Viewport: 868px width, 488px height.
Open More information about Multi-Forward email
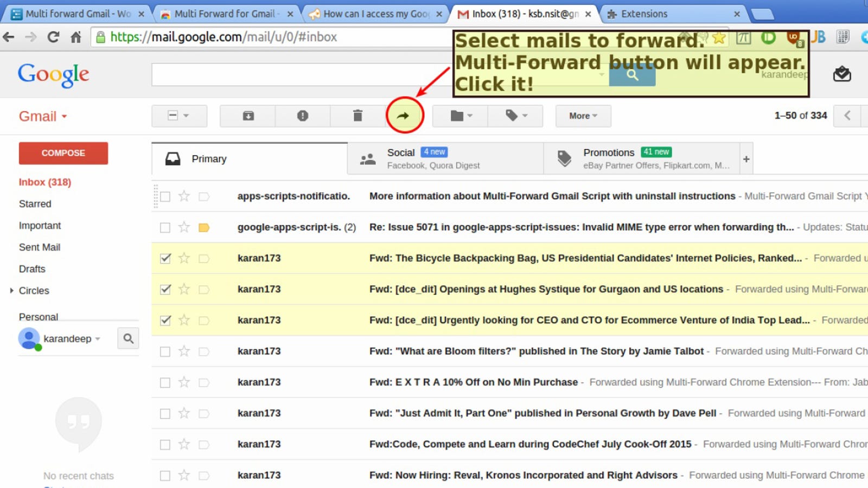[x=552, y=196]
